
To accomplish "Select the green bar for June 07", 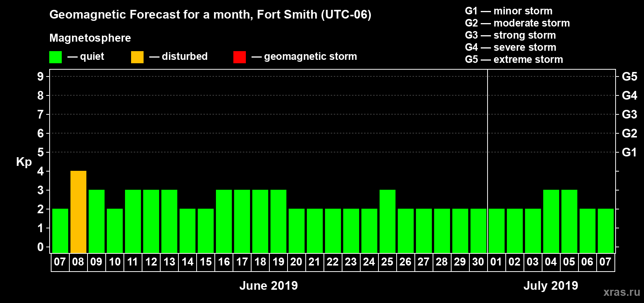I will [x=60, y=231].
